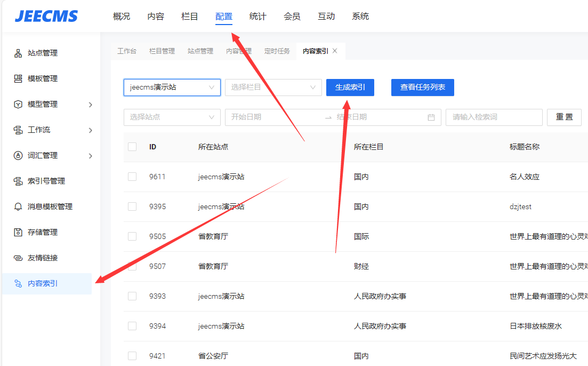Click the 生成索引 button
588x366 pixels.
pos(350,87)
